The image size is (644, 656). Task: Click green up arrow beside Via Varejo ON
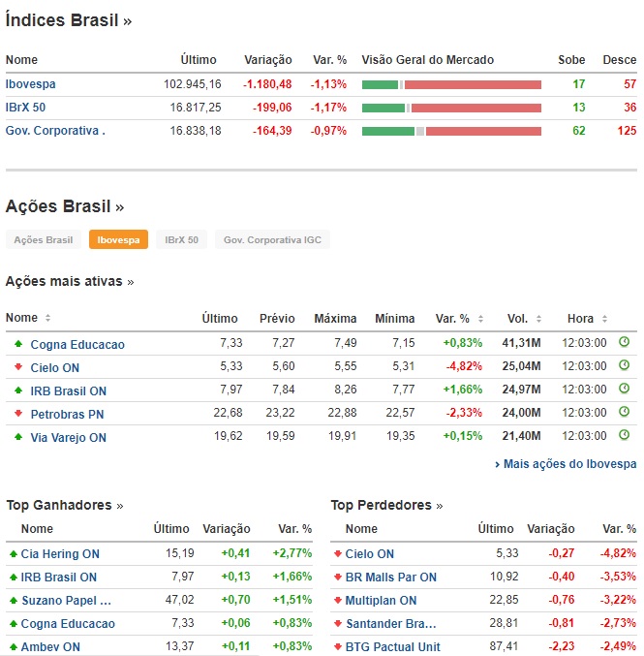[18, 437]
